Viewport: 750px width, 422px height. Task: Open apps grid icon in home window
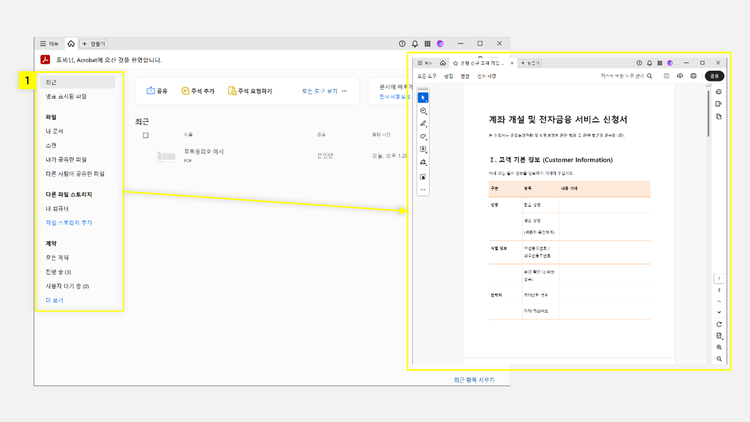427,44
